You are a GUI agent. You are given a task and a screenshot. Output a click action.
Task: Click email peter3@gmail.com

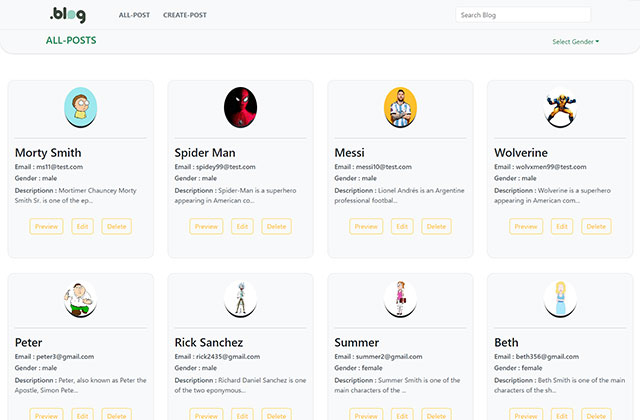(65, 357)
